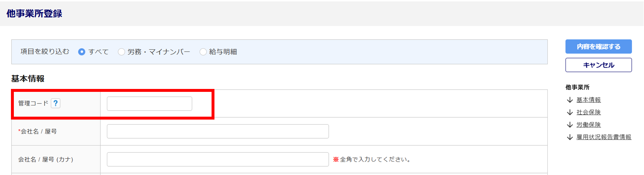Image resolution: width=644 pixels, height=175 pixels.
Task: Open the 管理コード help question mark icon
Action: [56, 103]
